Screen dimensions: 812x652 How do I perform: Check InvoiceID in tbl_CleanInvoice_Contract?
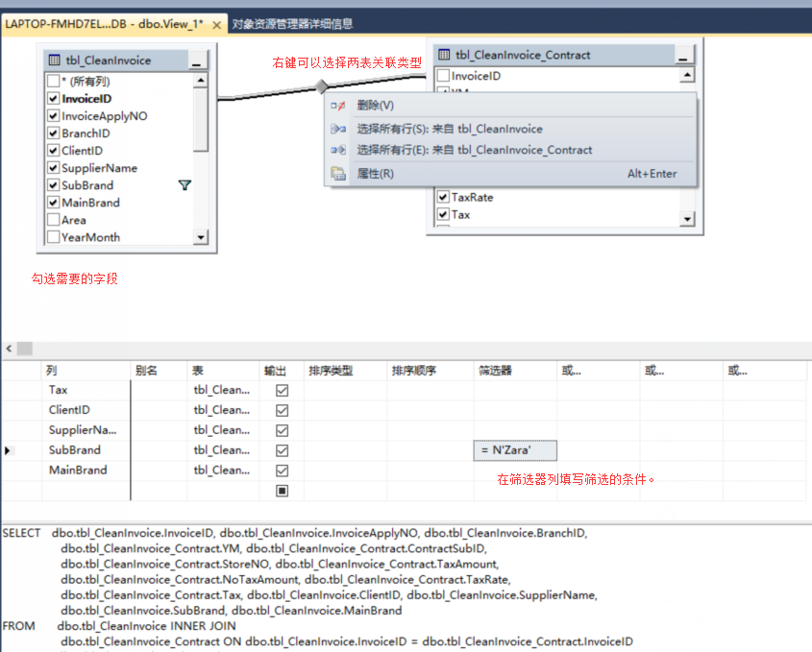[x=443, y=76]
